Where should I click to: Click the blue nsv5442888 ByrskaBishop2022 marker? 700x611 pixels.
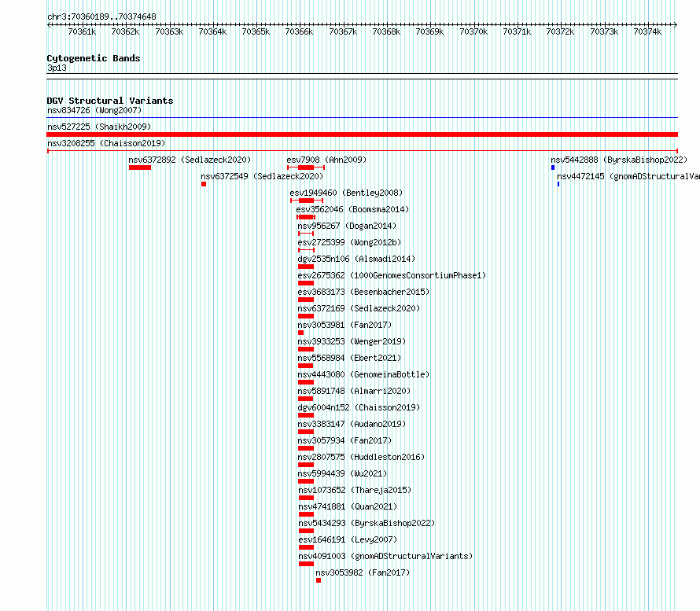point(553,167)
